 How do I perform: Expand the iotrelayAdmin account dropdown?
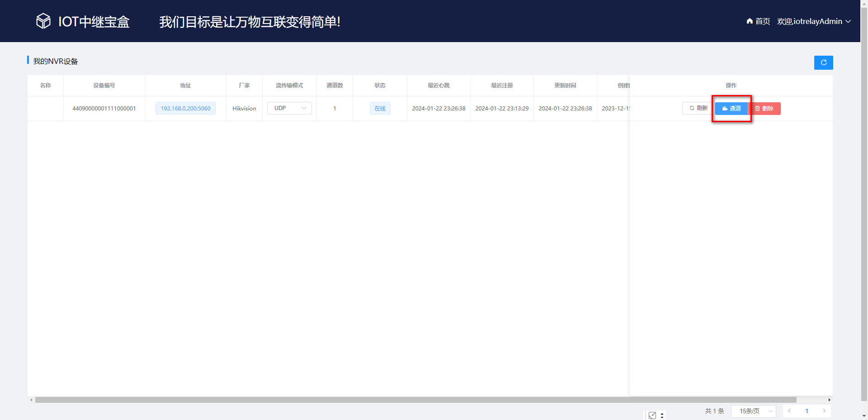pyautogui.click(x=849, y=21)
